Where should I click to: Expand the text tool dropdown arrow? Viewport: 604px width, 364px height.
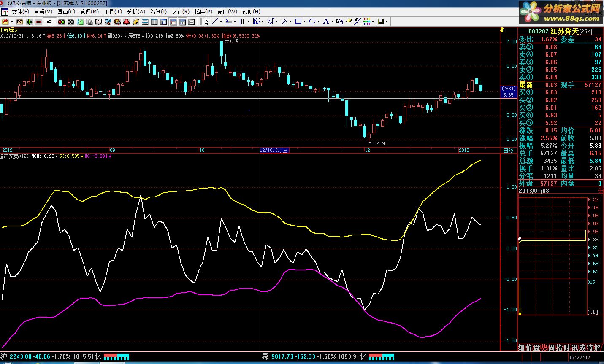pyautogui.click(x=332, y=22)
